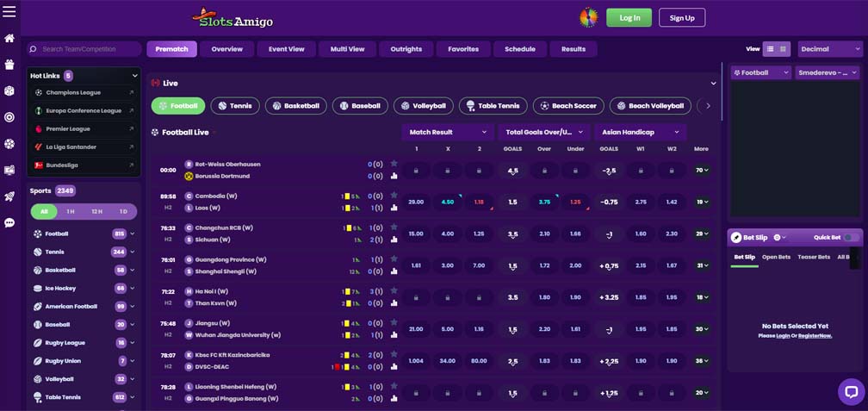Expand more markets (70) for Oberhausen match
The height and width of the screenshot is (411, 868).
pos(702,170)
